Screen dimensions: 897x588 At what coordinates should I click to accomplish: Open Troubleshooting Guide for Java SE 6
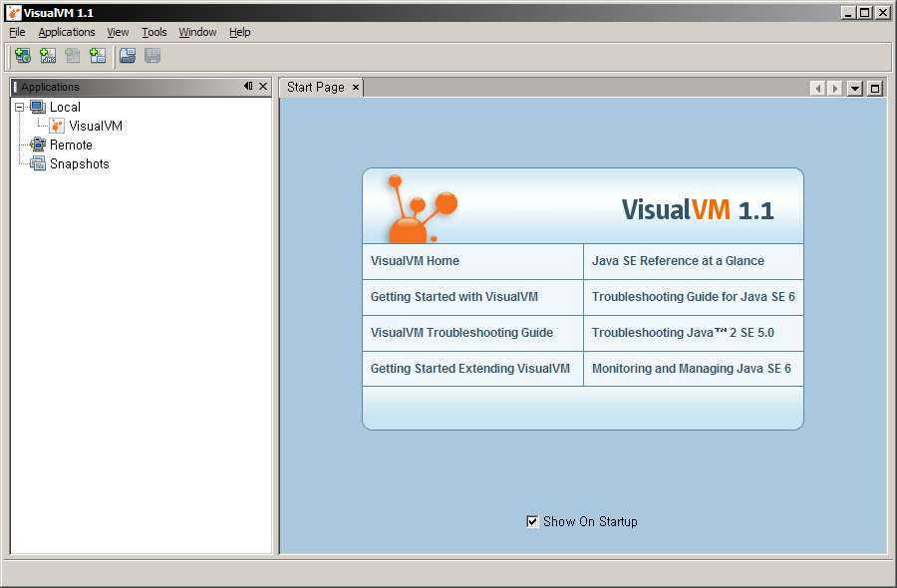pyautogui.click(x=694, y=297)
